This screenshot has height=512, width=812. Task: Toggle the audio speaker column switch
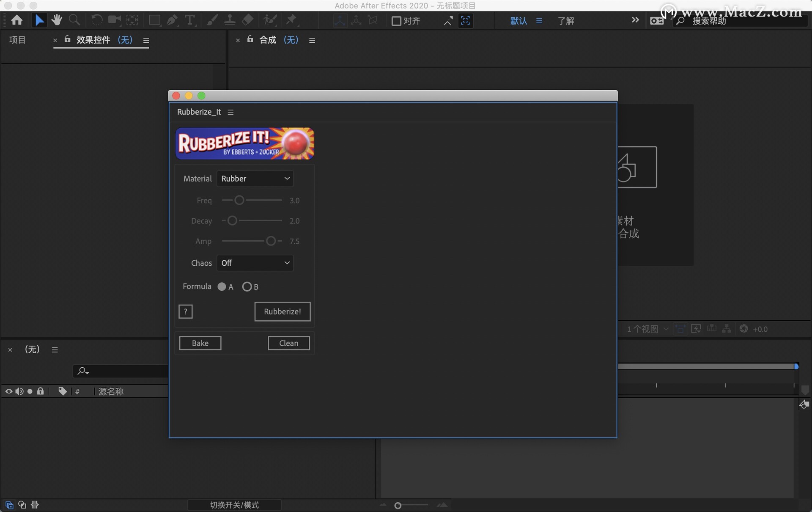[19, 391]
